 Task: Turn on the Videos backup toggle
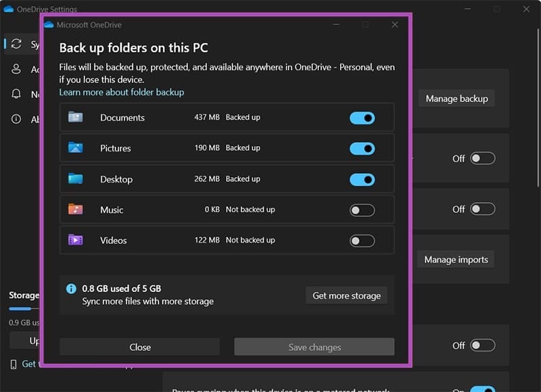(x=362, y=240)
